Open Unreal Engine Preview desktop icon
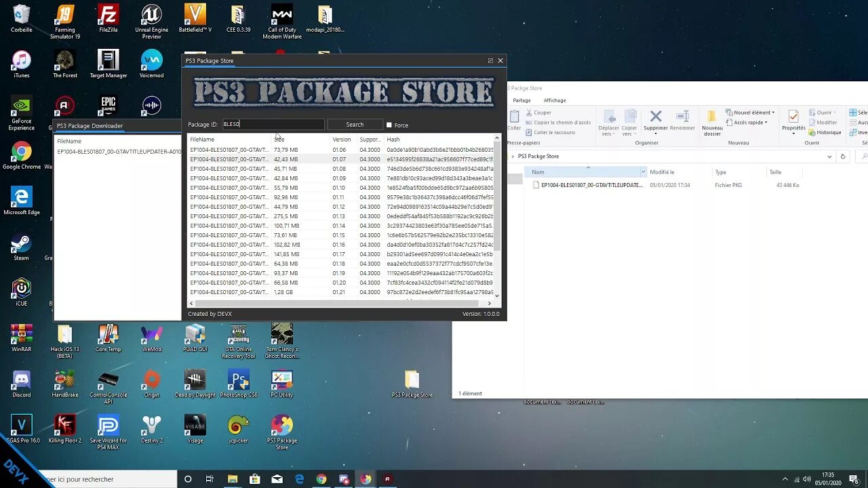Screen dimensions: 868x488 pyautogui.click(x=152, y=22)
